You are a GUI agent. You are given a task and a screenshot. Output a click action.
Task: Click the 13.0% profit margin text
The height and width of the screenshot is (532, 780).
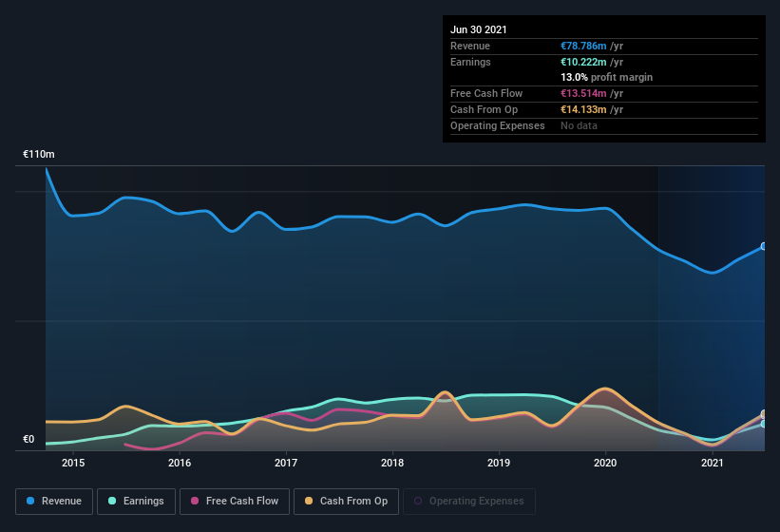606,77
